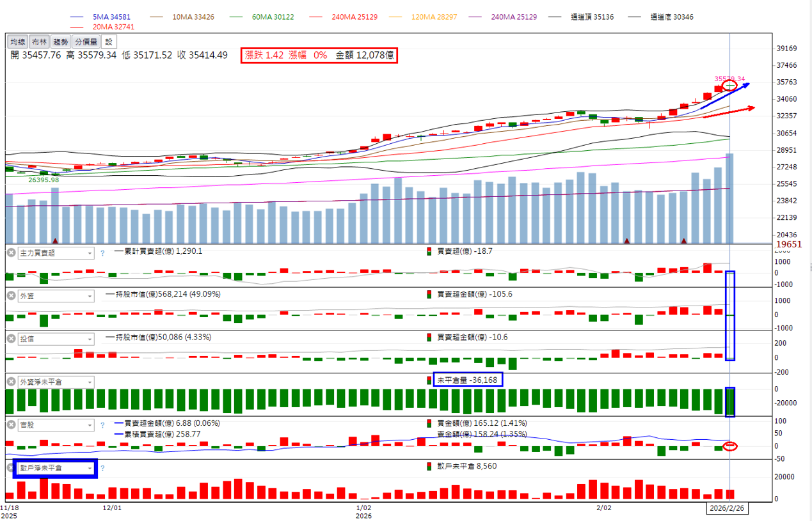Open the question mark help beside 官股

pos(102,424)
